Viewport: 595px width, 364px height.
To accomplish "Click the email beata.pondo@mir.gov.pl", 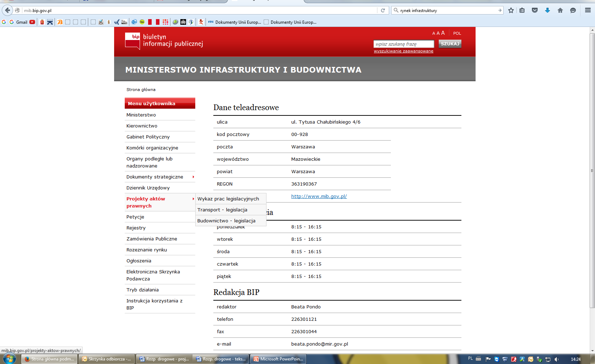I will point(320,344).
